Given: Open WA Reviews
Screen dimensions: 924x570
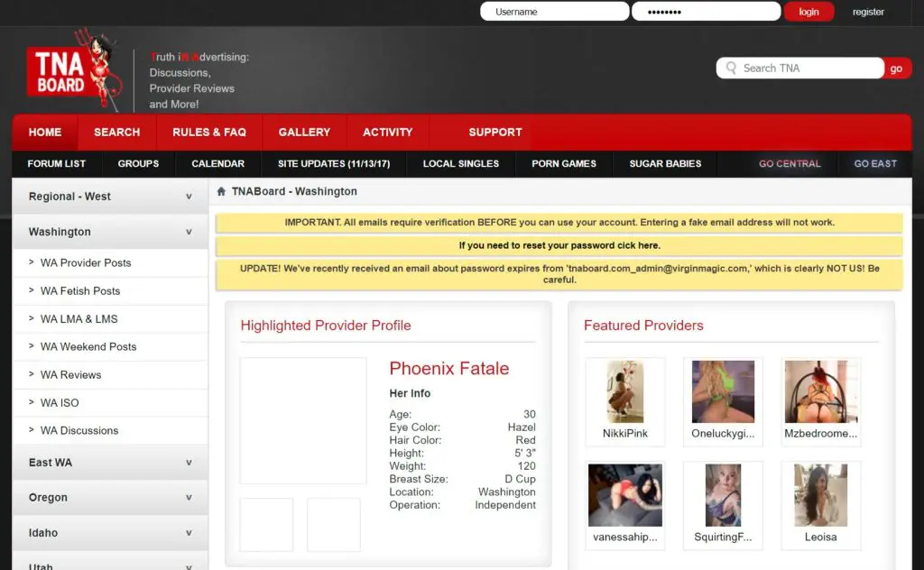Looking at the screenshot, I should click(x=110, y=374).
